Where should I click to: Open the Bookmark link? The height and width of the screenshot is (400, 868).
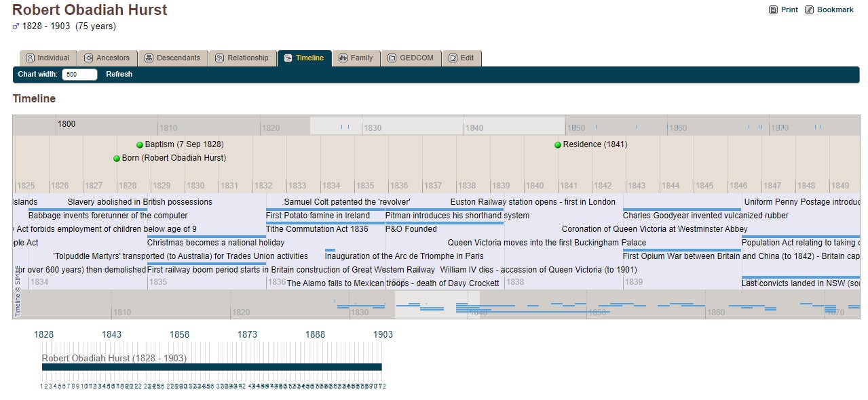click(835, 10)
